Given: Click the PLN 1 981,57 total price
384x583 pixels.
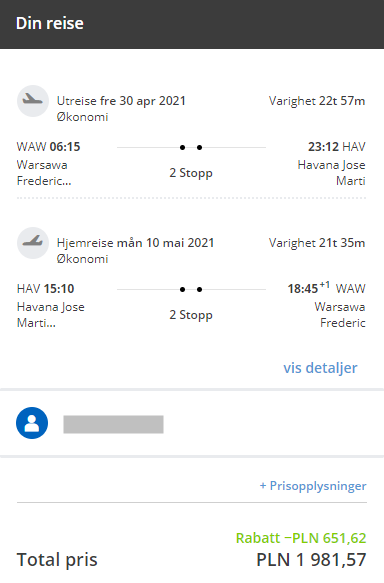Looking at the screenshot, I should pyautogui.click(x=312, y=560).
